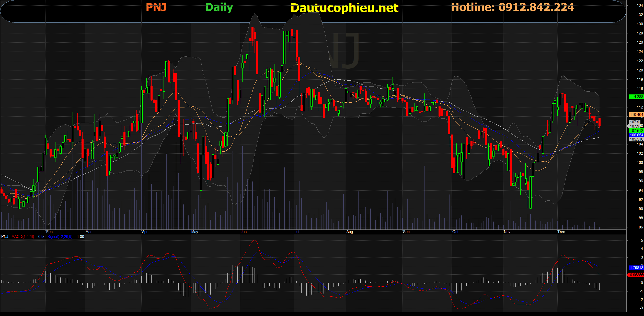Screen dimensions: 644x316
Task: Click the Daily timeframe label
Action: [x=219, y=7]
